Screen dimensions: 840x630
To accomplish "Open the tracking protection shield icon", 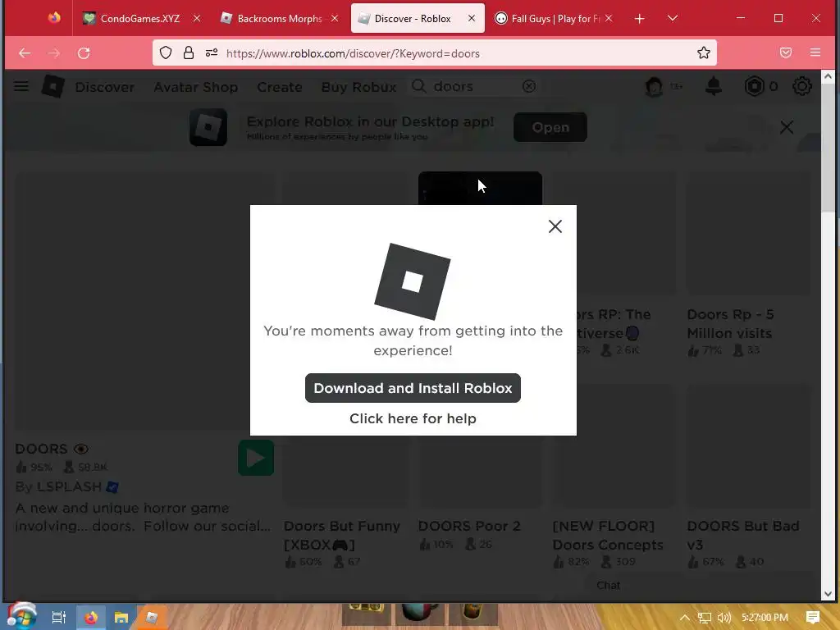I will 166,53.
